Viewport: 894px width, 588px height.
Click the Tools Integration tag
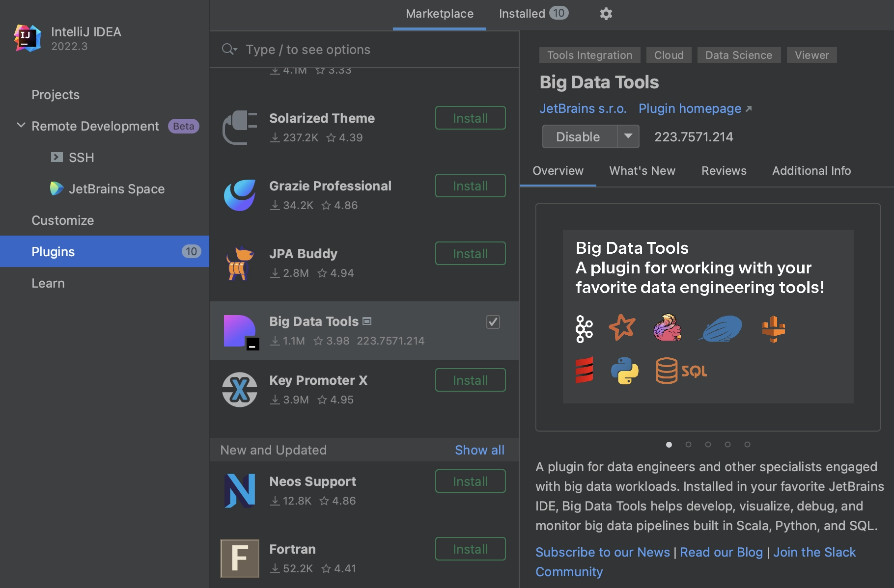pos(589,55)
